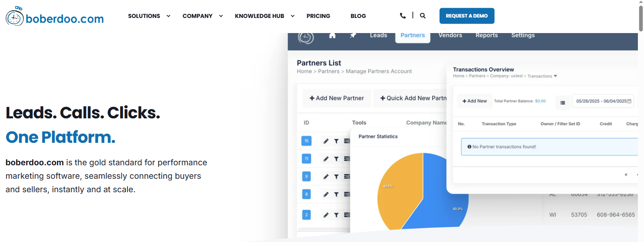This screenshot has height=242, width=644.
Task: Open the SOLUTIONS menu
Action: click(144, 16)
